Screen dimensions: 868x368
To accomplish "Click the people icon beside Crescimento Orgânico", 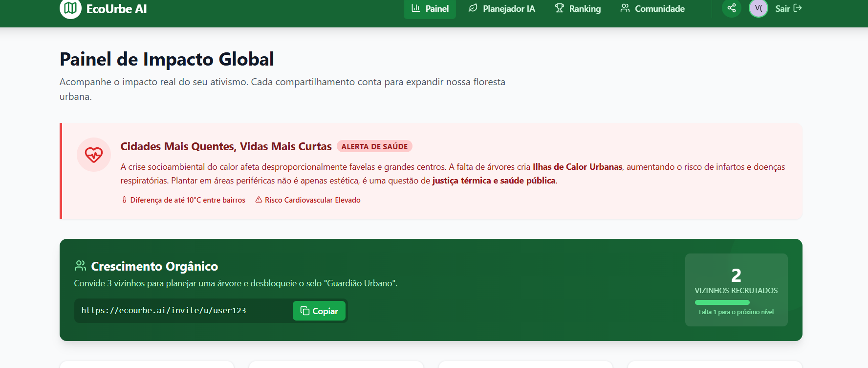I will tap(80, 266).
